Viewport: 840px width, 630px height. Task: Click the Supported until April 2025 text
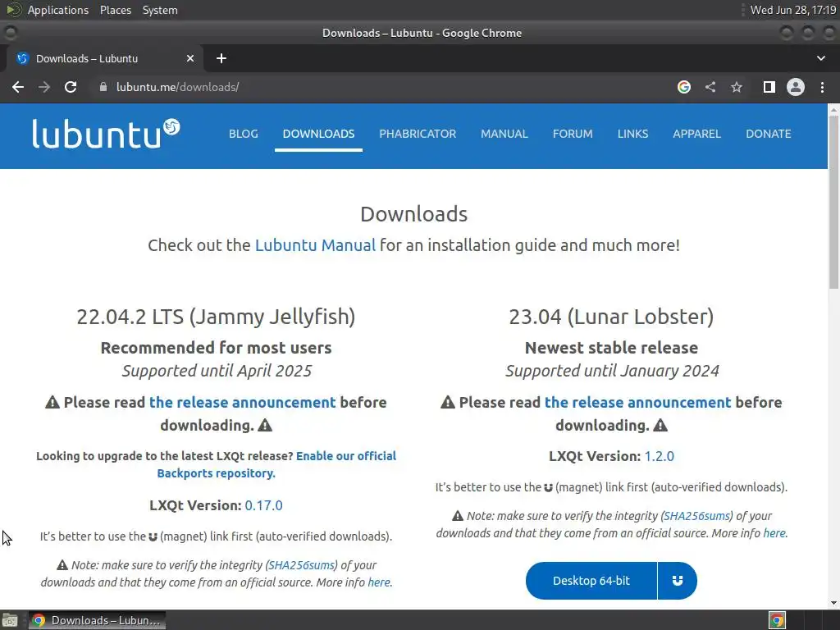pyautogui.click(x=217, y=371)
